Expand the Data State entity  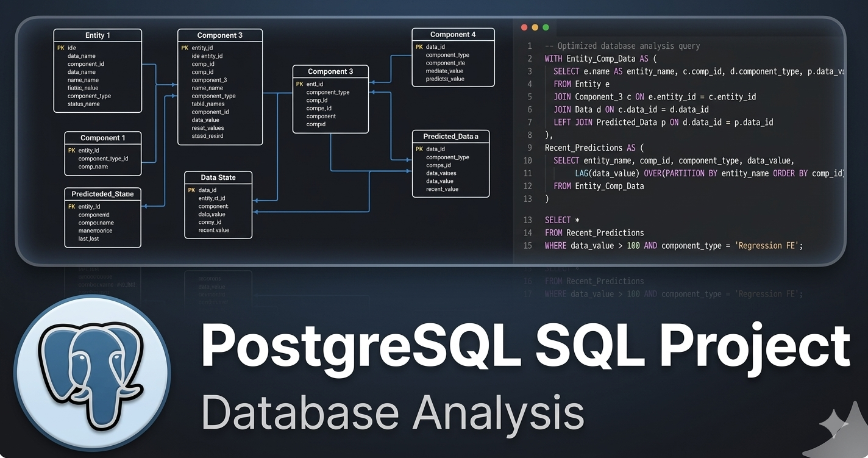[218, 177]
